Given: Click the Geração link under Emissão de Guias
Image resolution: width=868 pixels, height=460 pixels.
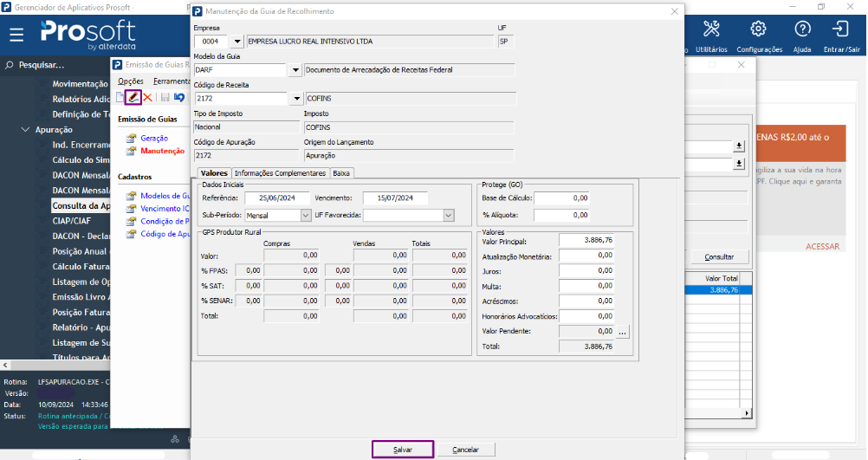Looking at the screenshot, I should pyautogui.click(x=154, y=138).
